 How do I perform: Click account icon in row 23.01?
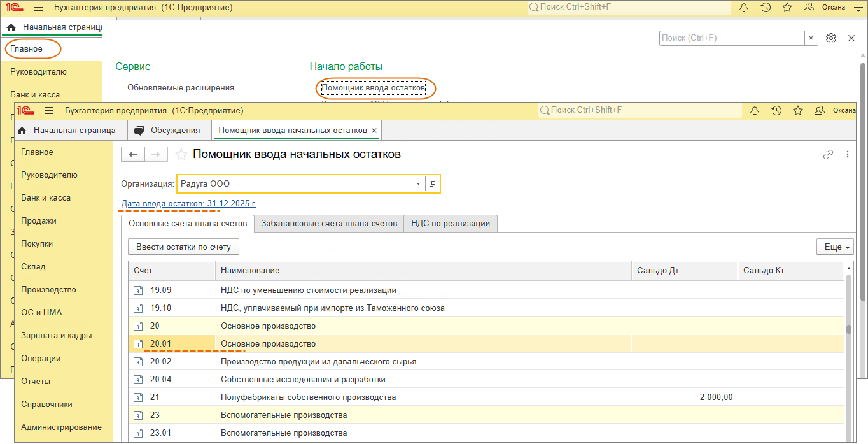137,433
